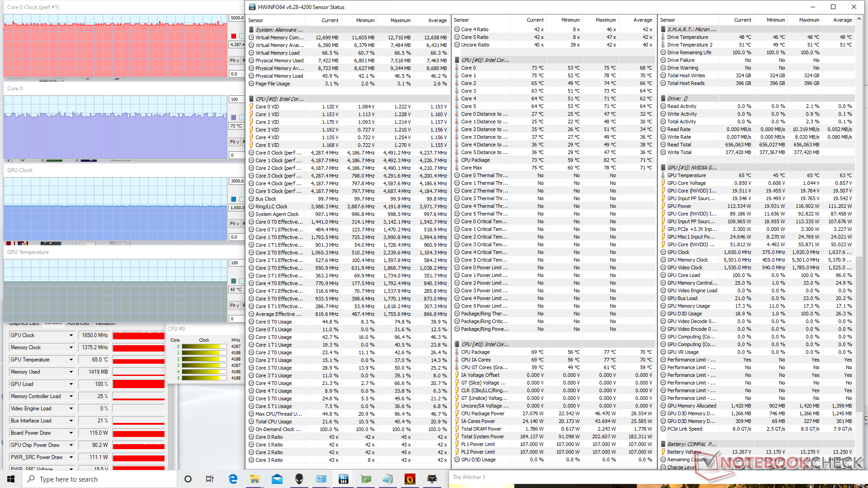The width and height of the screenshot is (868, 488).
Task: Click the HWiNFO taskbar icon
Action: point(343,479)
